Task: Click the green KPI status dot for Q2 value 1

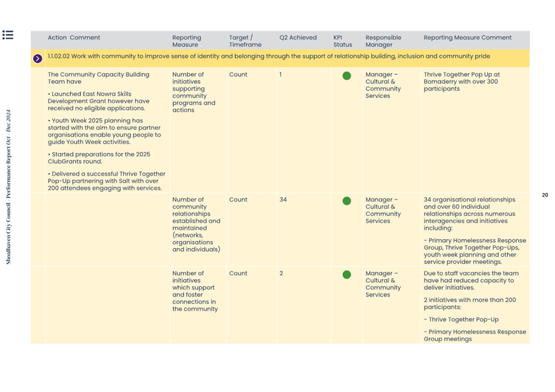Action: coord(346,76)
